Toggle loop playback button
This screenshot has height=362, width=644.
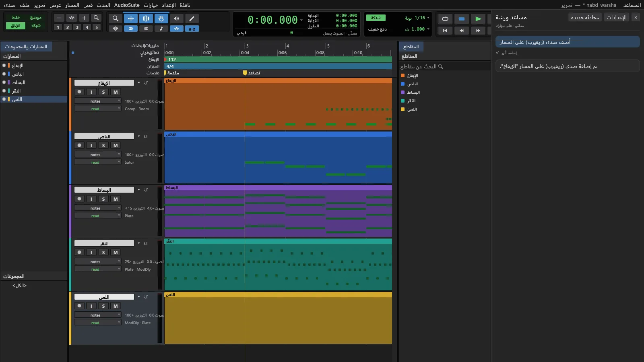coord(445,19)
